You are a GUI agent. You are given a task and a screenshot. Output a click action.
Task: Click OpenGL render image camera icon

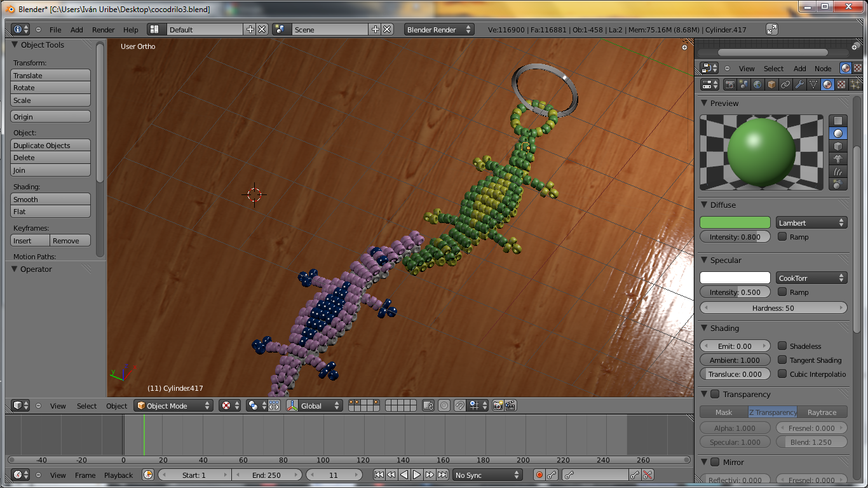click(498, 405)
